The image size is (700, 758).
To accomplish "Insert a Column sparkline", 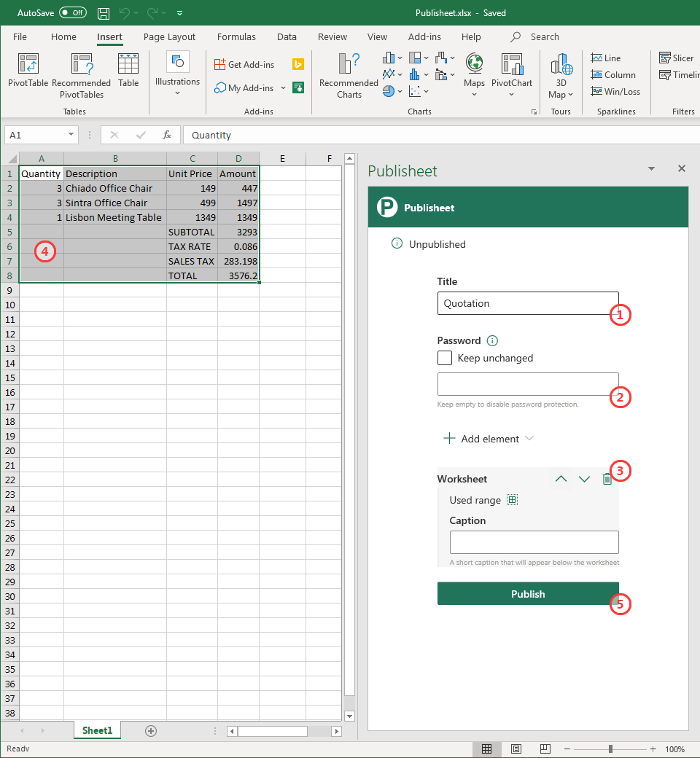I will (x=613, y=75).
